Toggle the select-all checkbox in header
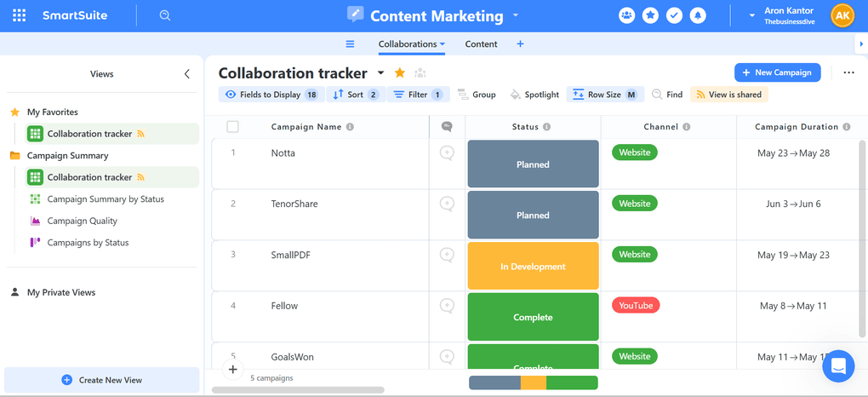The height and width of the screenshot is (397, 868). (x=232, y=127)
